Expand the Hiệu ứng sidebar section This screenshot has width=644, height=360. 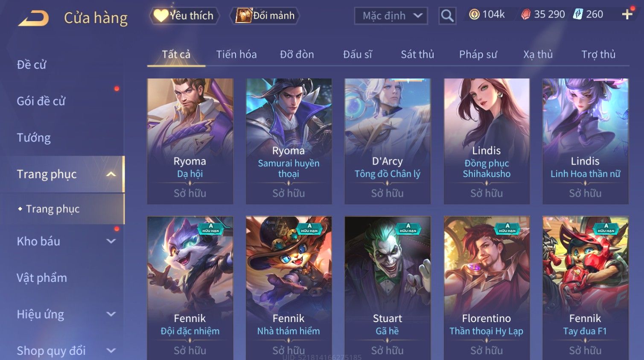point(111,314)
